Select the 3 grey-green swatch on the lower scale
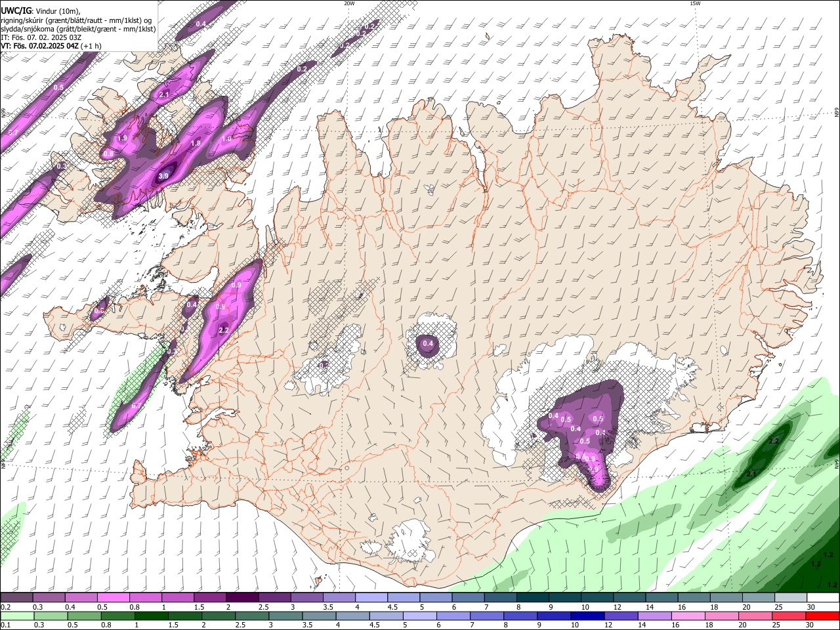The image size is (840, 630). [285, 616]
